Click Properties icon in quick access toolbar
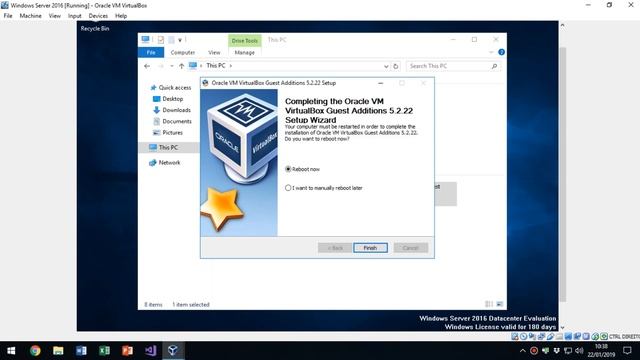This screenshot has width=640, height=360. [x=161, y=40]
